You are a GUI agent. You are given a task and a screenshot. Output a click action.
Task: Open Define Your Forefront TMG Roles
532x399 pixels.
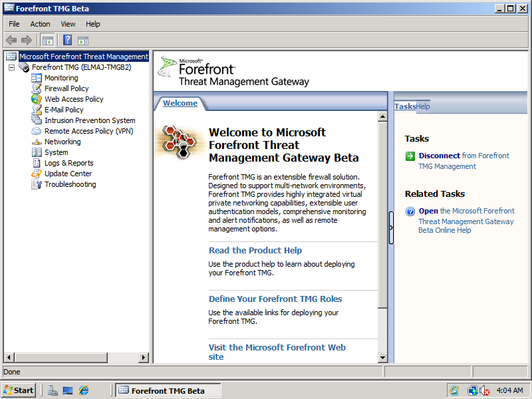(x=275, y=299)
